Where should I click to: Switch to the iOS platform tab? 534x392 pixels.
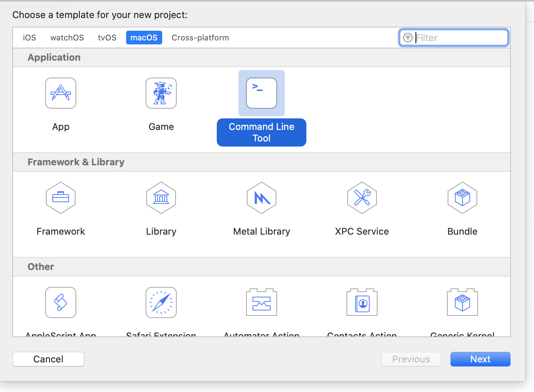[30, 38]
